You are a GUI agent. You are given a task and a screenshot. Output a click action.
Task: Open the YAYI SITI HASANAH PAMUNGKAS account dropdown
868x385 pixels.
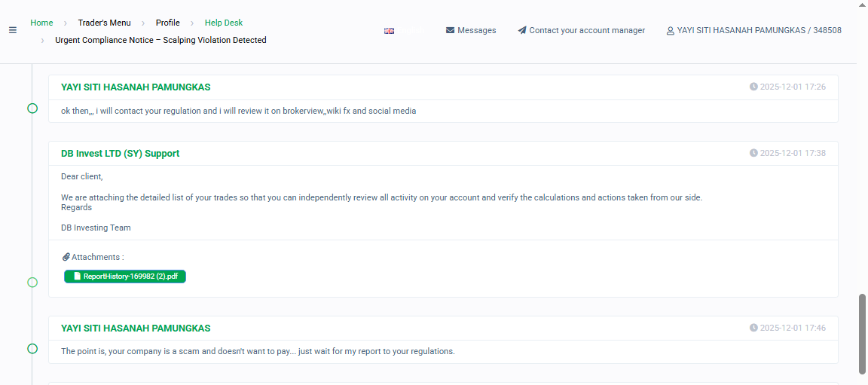759,31
